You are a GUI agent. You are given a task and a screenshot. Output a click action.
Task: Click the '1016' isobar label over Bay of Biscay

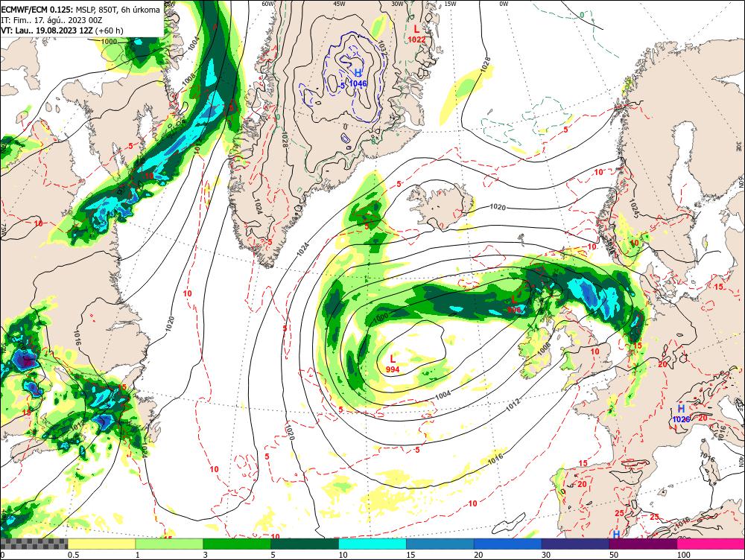pyautogui.click(x=495, y=459)
